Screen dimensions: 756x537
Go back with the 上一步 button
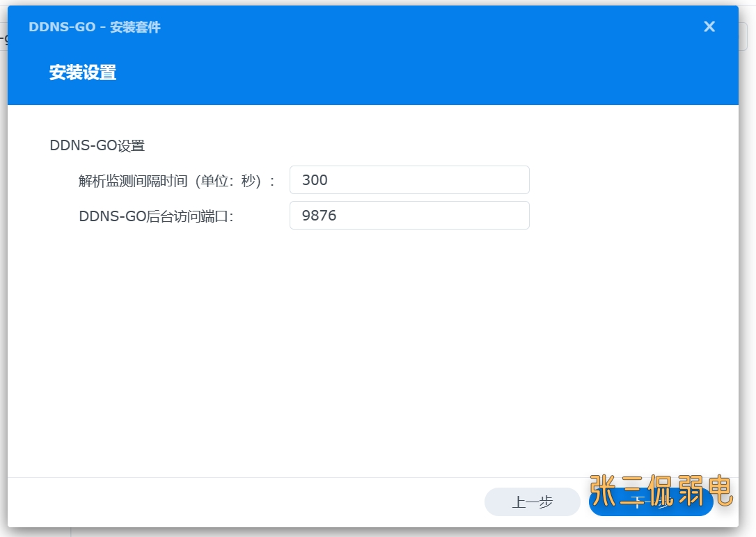pos(533,502)
